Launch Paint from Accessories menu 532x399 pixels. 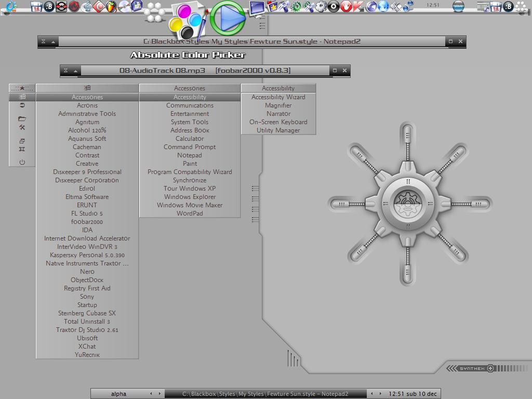(190, 164)
